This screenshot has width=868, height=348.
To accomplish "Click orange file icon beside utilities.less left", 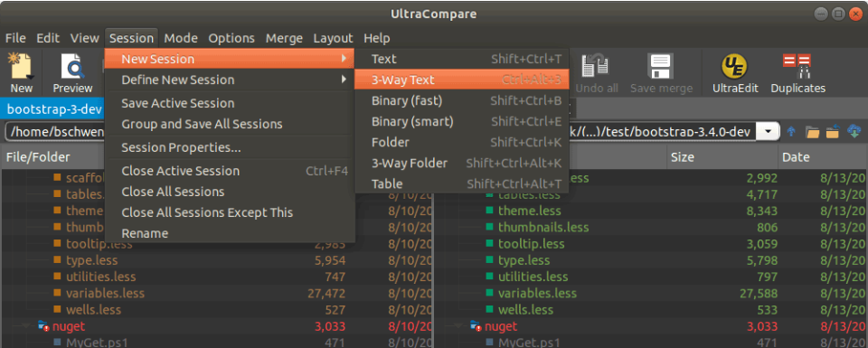I will pos(57,277).
